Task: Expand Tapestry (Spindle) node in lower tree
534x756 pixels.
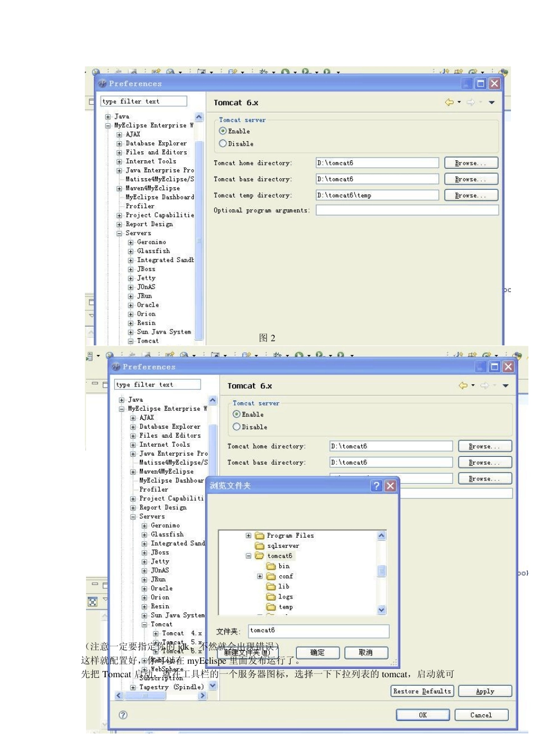Action: coord(133,687)
